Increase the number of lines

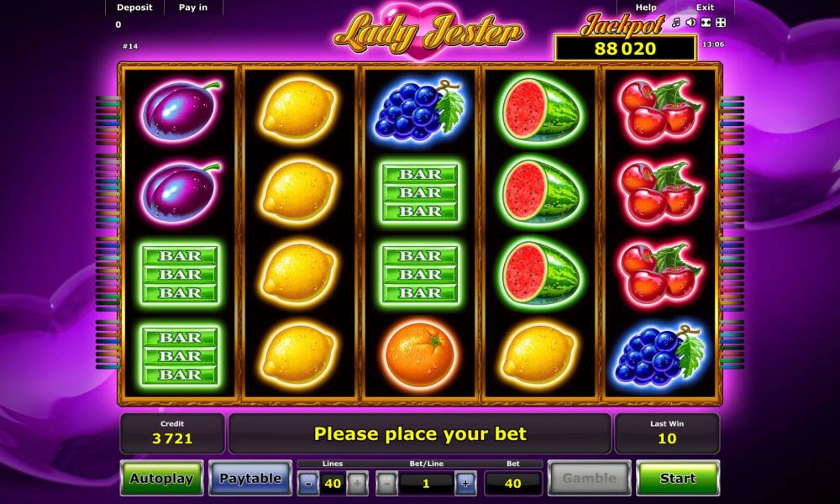pos(357,484)
